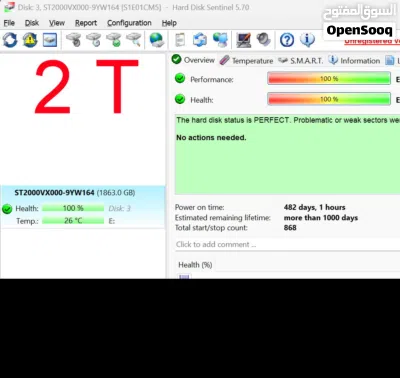Click the blue disk panel toolbar icon
The image size is (400, 378).
coord(50,40)
